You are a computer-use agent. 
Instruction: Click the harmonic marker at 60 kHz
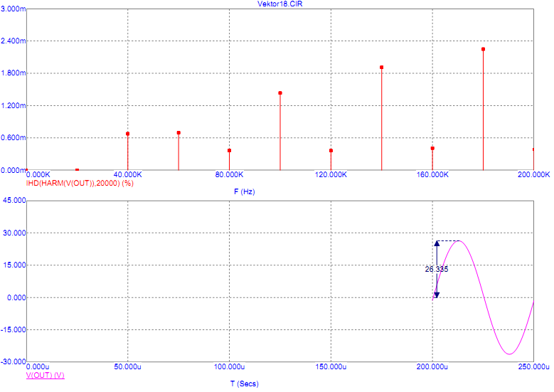(179, 132)
